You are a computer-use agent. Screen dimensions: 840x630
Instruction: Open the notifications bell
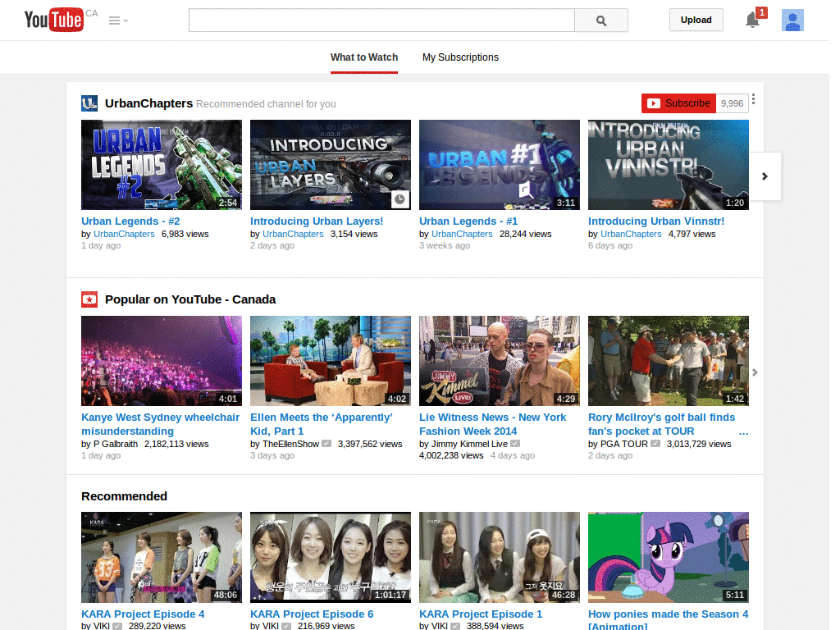[x=753, y=20]
